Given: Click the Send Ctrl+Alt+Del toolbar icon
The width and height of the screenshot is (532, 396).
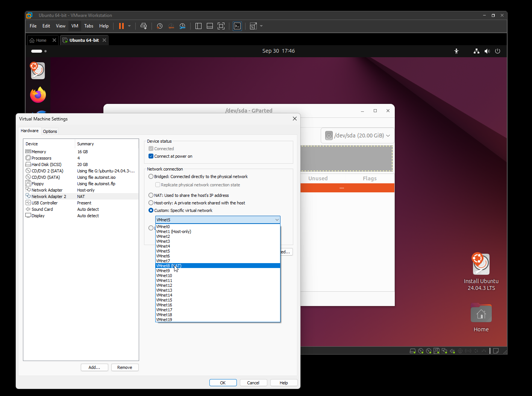Looking at the screenshot, I should click(144, 26).
